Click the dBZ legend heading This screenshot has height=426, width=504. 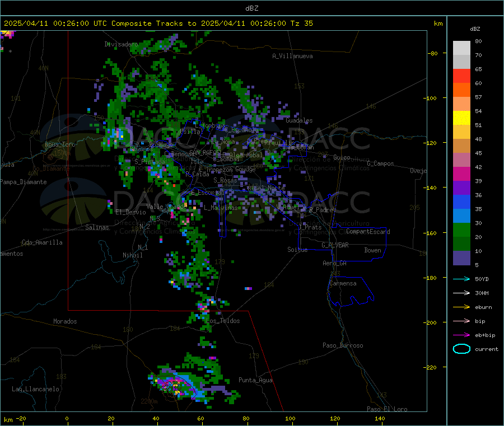(475, 29)
